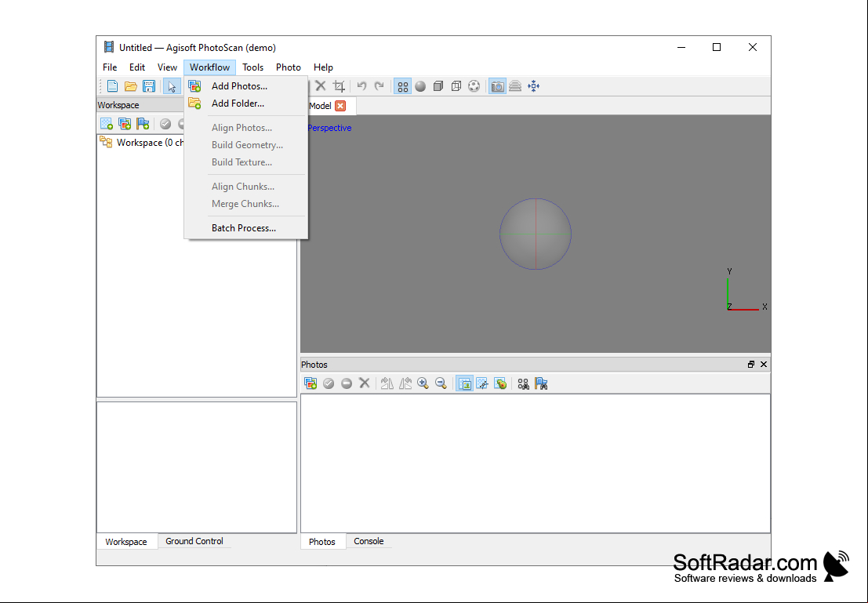Select the bottom Photos tab

coord(322,542)
